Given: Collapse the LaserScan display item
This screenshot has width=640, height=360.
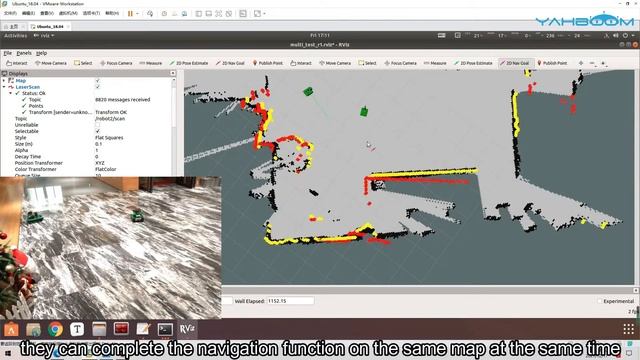Looking at the screenshot, I should pos(4,87).
